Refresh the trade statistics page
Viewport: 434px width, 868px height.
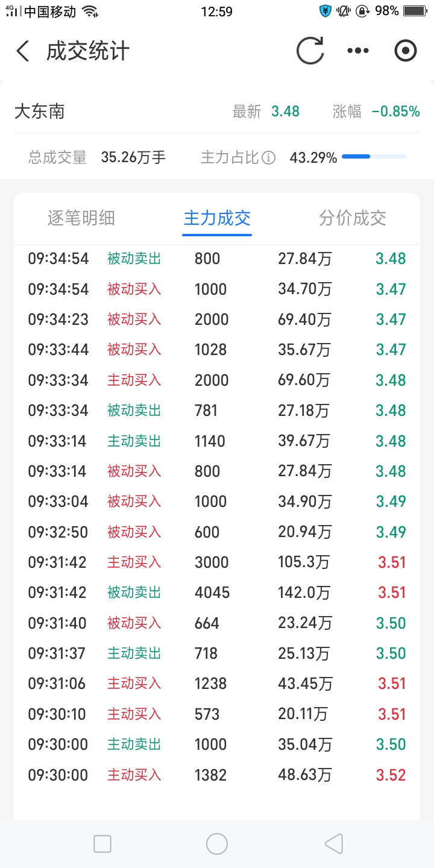[310, 51]
